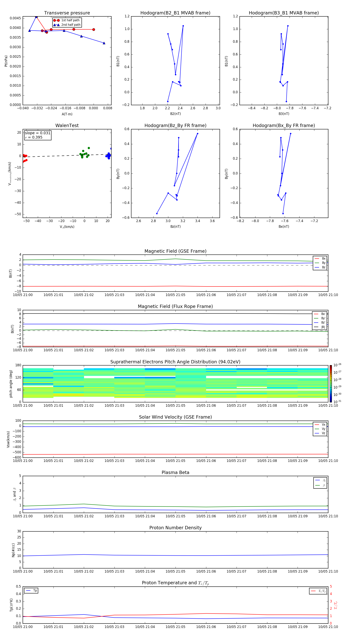Image resolution: width=351 pixels, height=644 pixels.
Task: Click 'VA(km/s)' x-axis label
Action: pyautogui.click(x=67, y=227)
